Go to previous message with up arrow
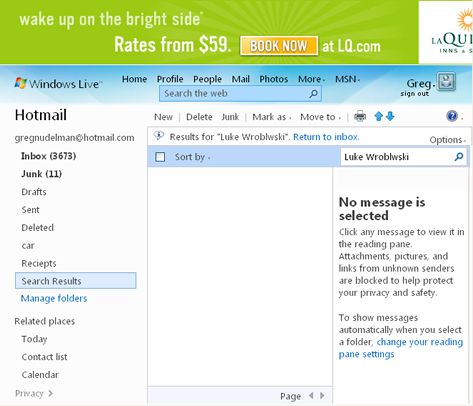Screen dimensions: 473x406 (378, 116)
